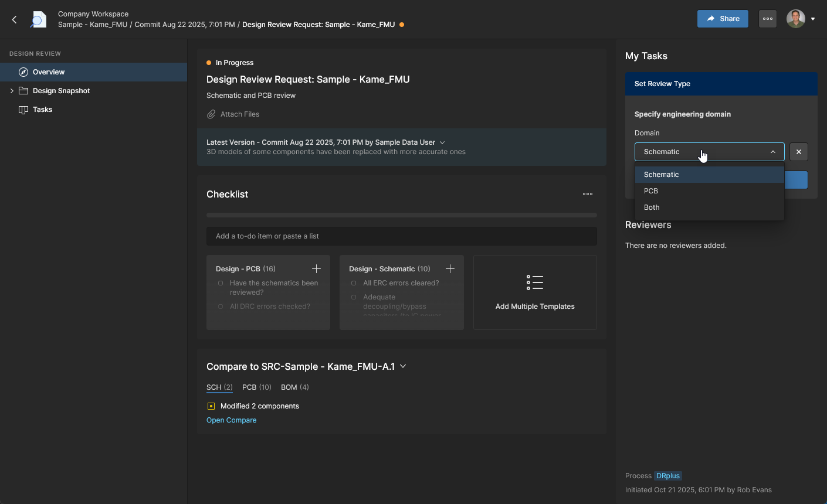Open the Checklist three-dot menu
827x504 pixels.
pos(587,194)
